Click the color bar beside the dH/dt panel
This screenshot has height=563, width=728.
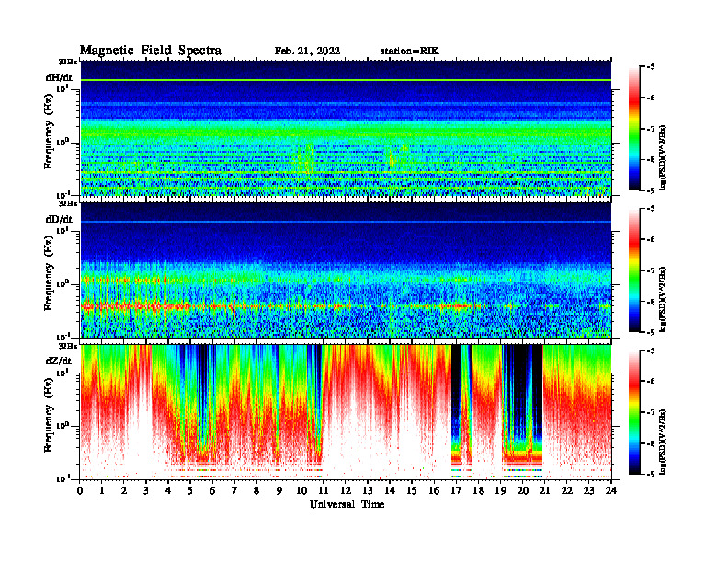[x=633, y=129]
